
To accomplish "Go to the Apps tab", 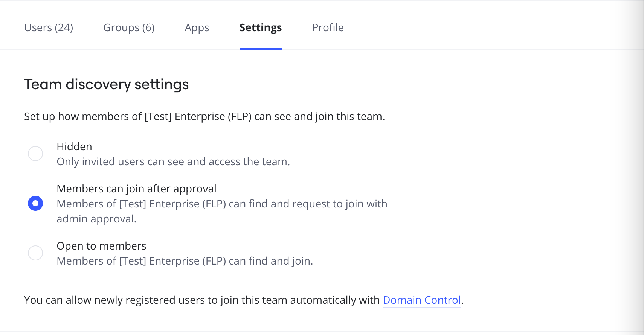I will (x=197, y=28).
